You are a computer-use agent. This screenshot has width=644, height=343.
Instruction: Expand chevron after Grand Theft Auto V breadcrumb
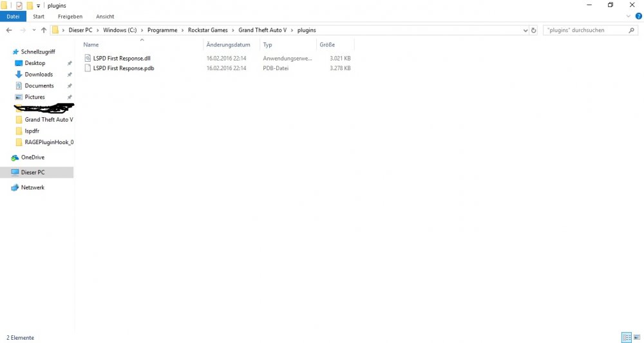tap(292, 30)
